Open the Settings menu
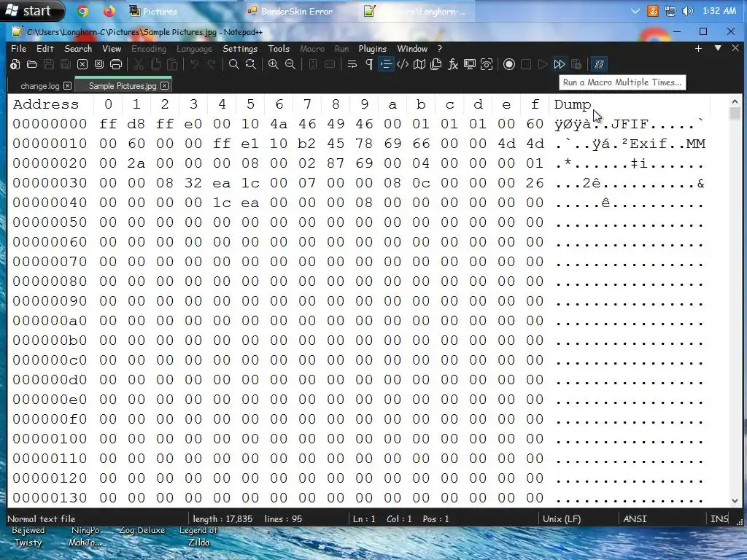This screenshot has width=747, height=560. click(x=240, y=49)
